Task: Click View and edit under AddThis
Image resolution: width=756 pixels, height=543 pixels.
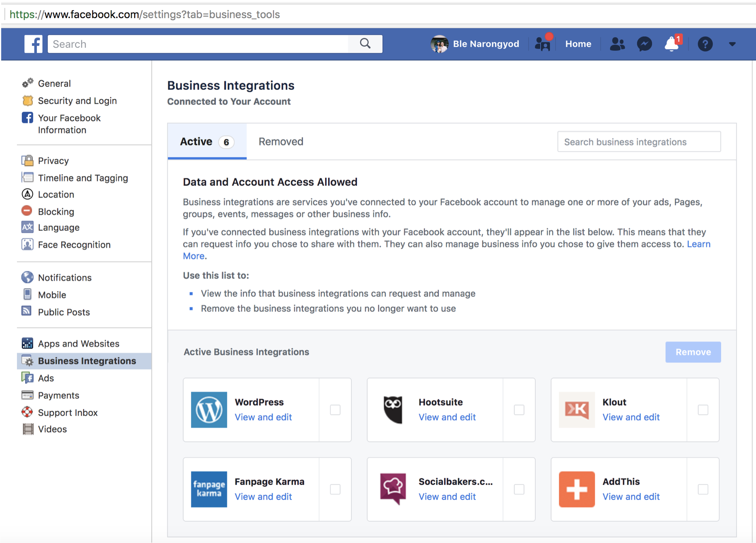Action: click(631, 496)
